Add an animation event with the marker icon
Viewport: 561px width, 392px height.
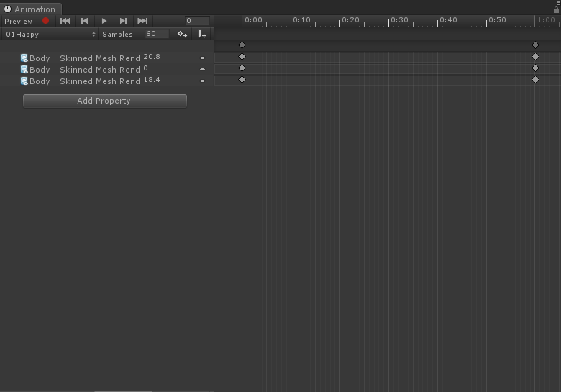point(202,35)
